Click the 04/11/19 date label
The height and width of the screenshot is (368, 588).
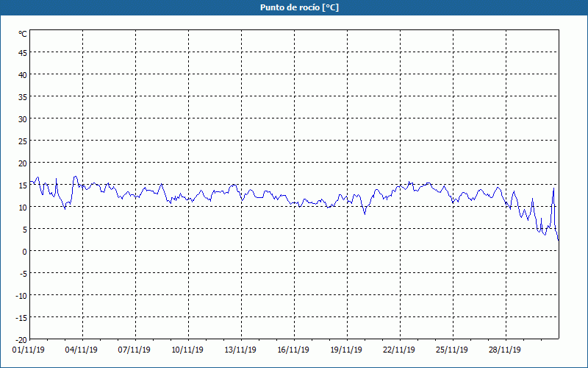tap(82, 350)
